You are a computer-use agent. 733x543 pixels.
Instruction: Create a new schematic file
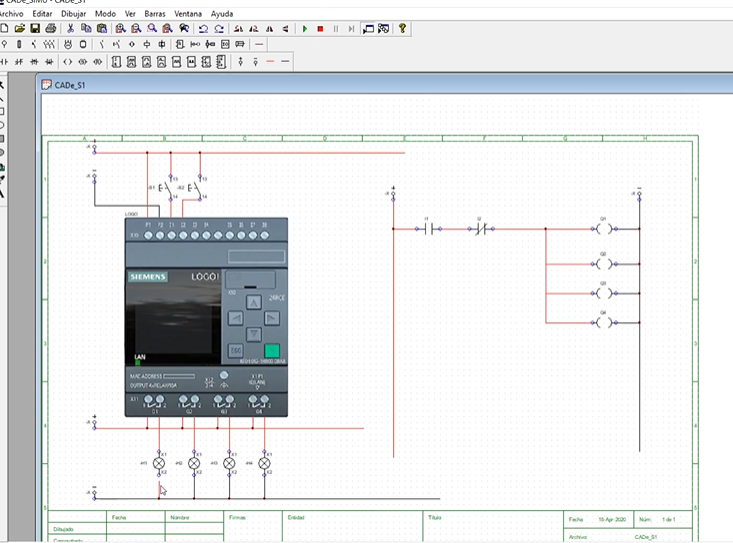click(4, 29)
